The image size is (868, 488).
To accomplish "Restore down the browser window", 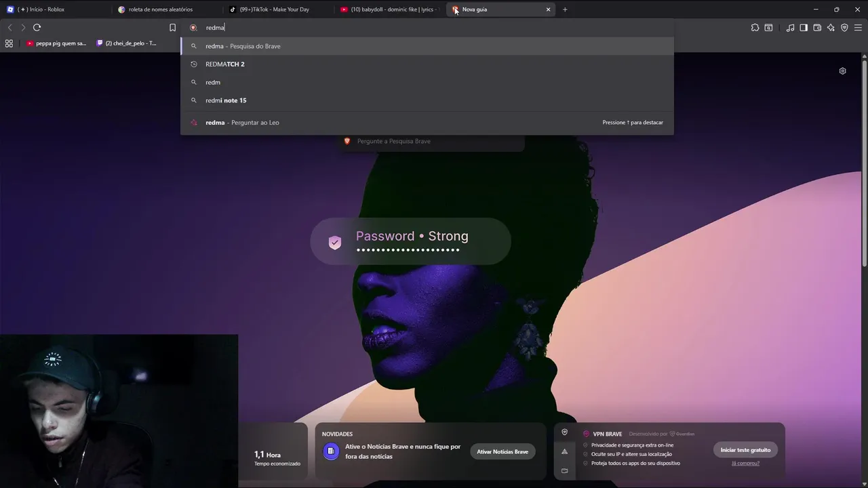I will [836, 9].
